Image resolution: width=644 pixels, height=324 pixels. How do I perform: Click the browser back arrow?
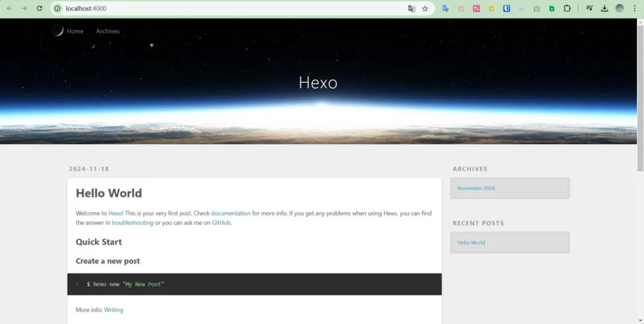[x=9, y=9]
